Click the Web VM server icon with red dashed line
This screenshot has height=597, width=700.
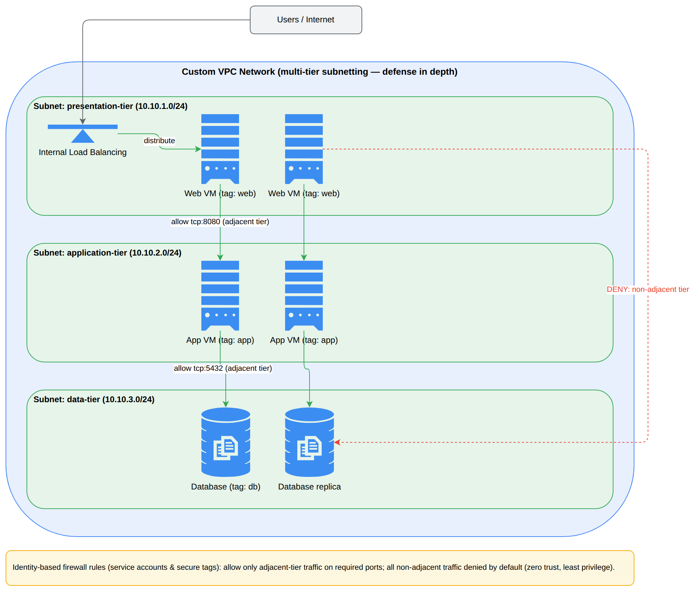pyautogui.click(x=304, y=149)
